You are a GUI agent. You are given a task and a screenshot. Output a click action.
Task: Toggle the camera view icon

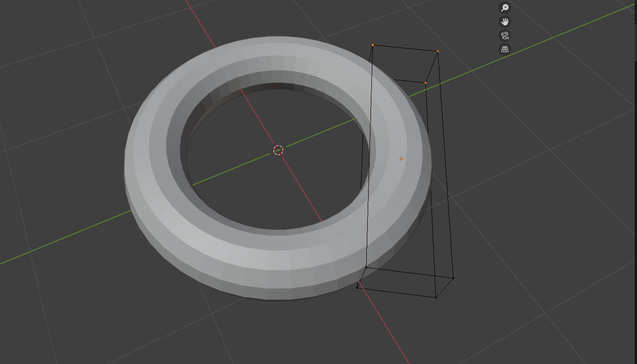coord(505,36)
